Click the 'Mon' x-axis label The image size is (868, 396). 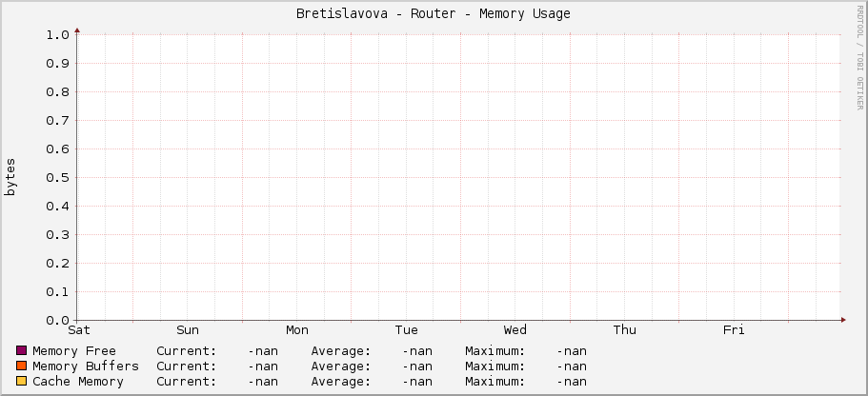click(297, 330)
